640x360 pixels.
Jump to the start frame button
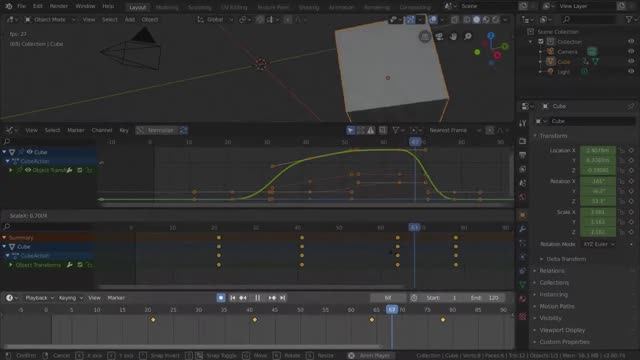click(x=233, y=298)
